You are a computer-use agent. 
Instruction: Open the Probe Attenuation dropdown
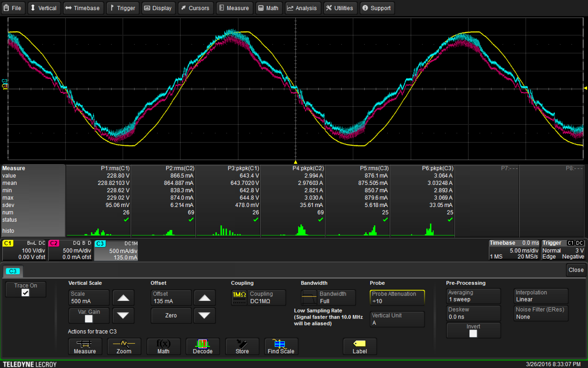point(397,297)
